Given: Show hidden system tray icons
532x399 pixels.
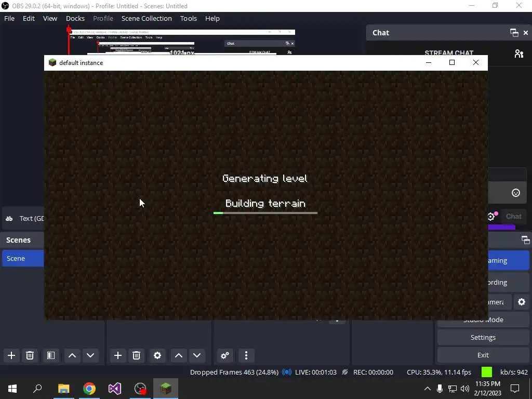Looking at the screenshot, I should point(428,389).
